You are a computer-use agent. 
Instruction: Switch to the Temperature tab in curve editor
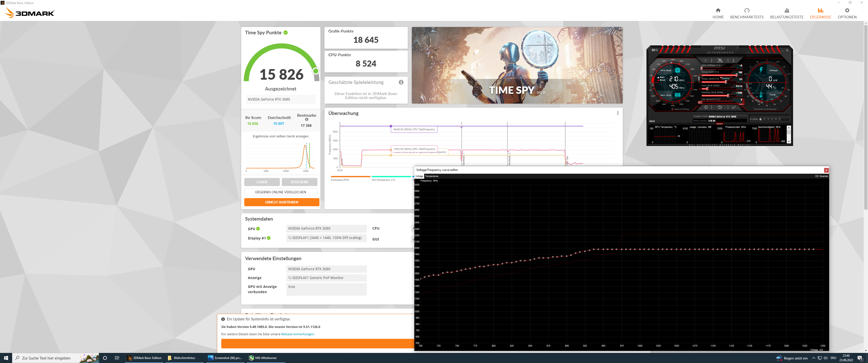point(432,176)
